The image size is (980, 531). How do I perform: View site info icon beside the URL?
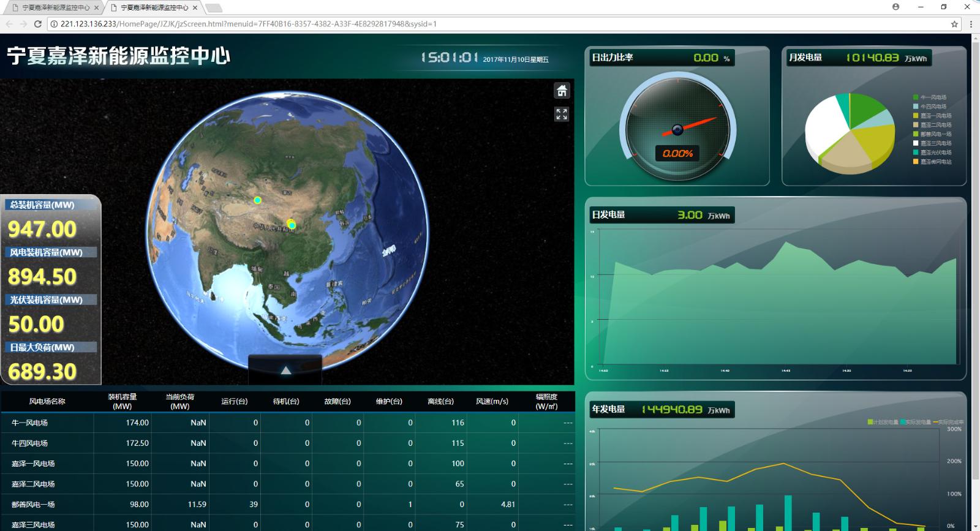[53, 24]
